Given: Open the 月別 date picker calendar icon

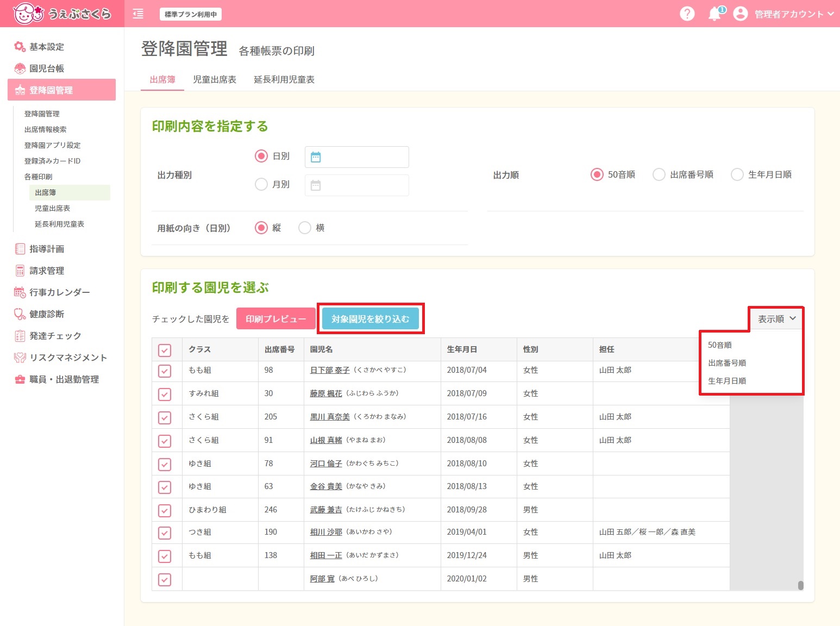Looking at the screenshot, I should tap(316, 185).
